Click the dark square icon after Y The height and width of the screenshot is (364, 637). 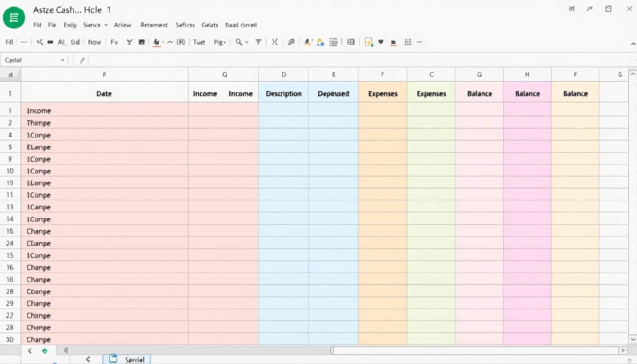pos(141,42)
